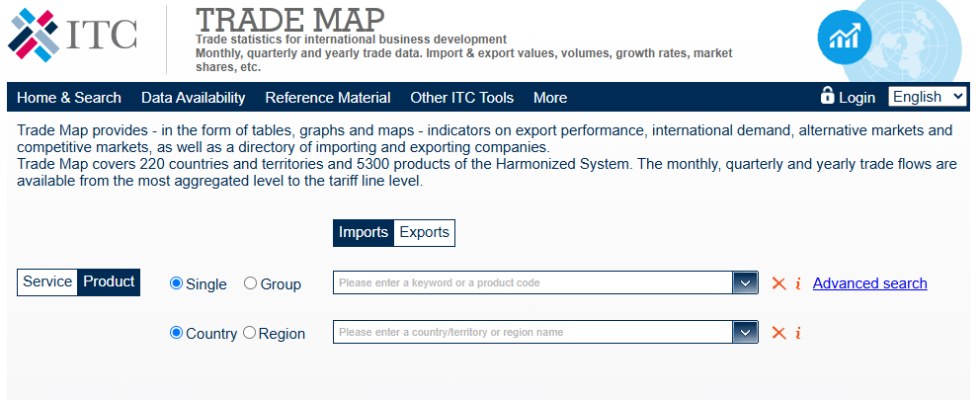Select the Group radio button
980x400 pixels.
pos(250,283)
